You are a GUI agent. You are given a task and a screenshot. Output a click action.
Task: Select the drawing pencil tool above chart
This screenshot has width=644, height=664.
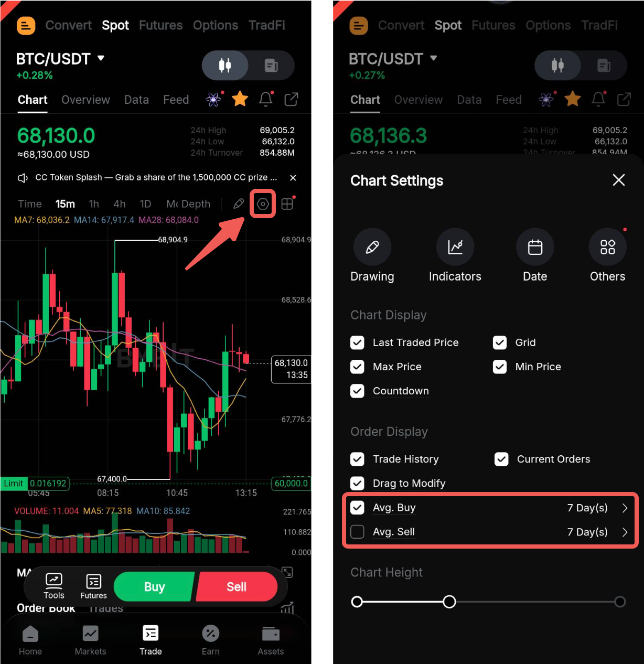pyautogui.click(x=239, y=204)
